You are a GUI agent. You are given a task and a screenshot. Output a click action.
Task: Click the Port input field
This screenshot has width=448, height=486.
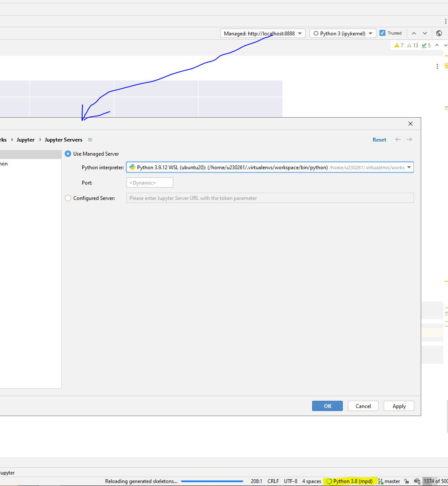[150, 182]
